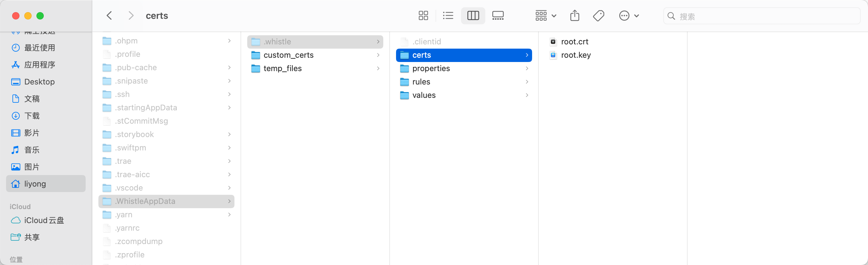The width and height of the screenshot is (868, 265).
Task: Click the Tags toolbar icon
Action: tap(599, 16)
